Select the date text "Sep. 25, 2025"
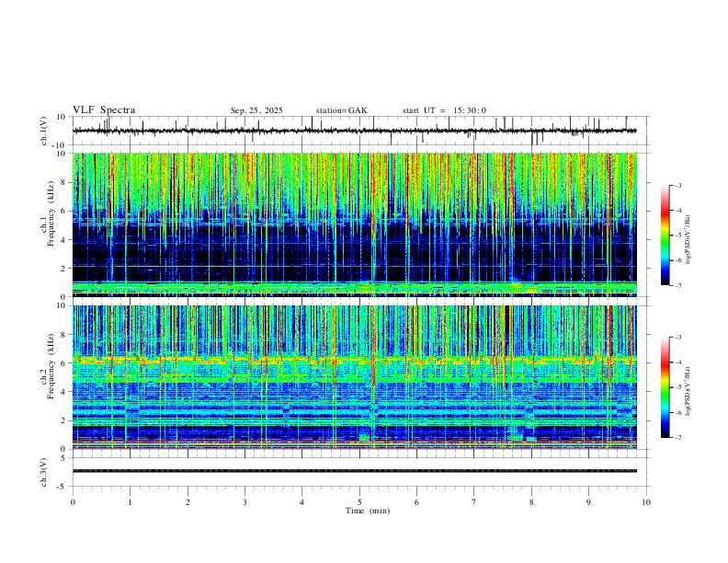Screen dimensions: 728x563 [256, 110]
